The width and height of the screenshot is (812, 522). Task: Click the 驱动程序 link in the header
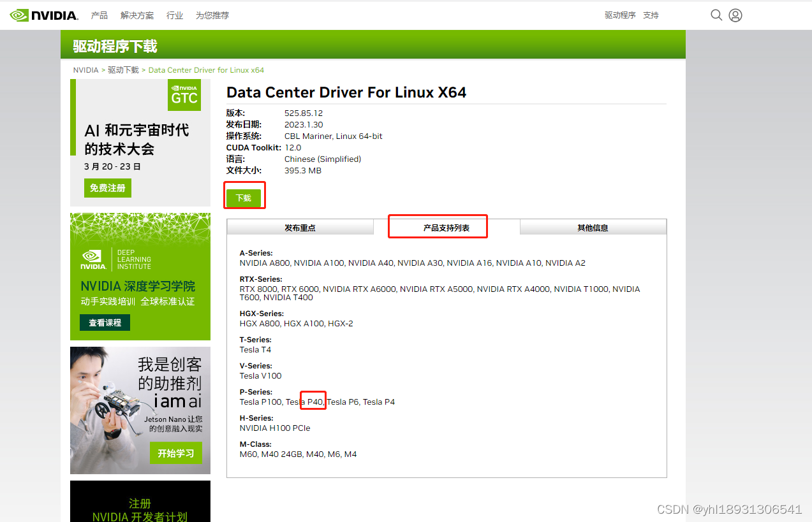[619, 15]
